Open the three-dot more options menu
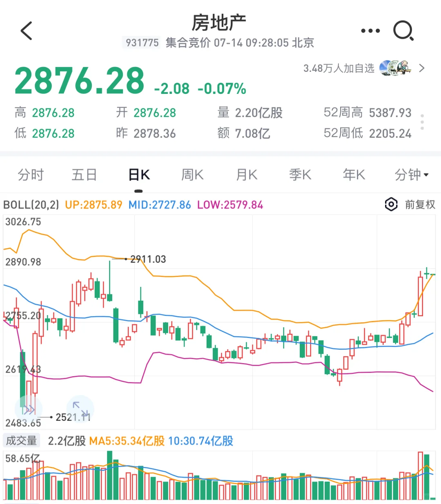The width and height of the screenshot is (441, 504). 370,31
